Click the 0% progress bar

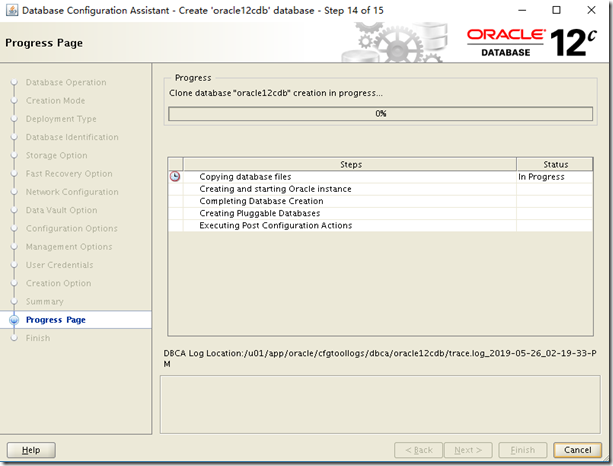pyautogui.click(x=380, y=114)
